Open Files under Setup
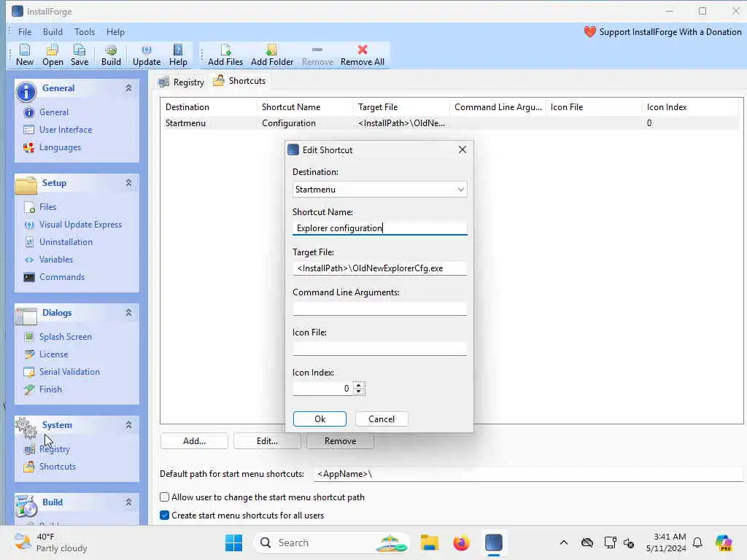The width and height of the screenshot is (747, 560). pyautogui.click(x=47, y=206)
